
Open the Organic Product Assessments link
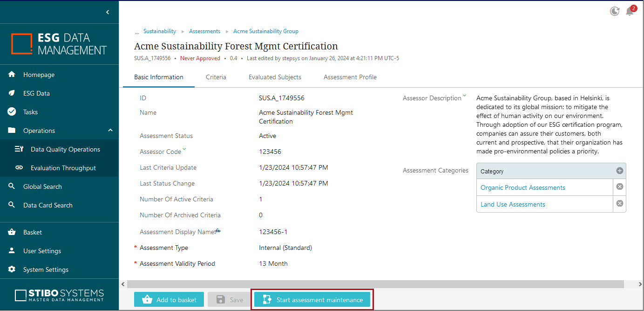tap(523, 187)
